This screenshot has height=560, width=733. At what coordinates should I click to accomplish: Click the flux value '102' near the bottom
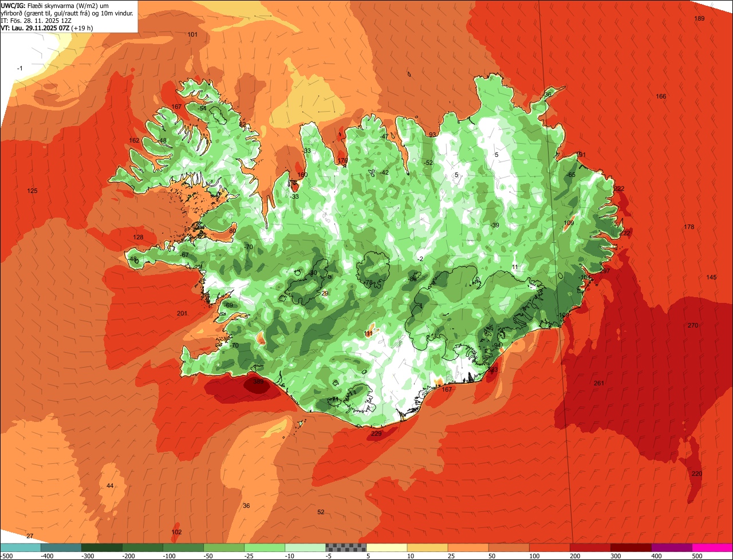click(176, 532)
